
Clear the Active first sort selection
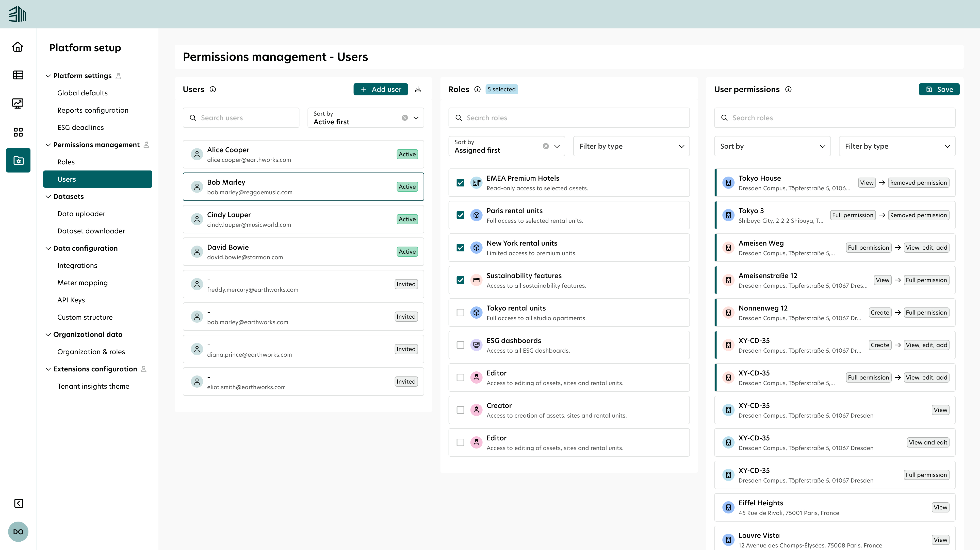coord(405,118)
